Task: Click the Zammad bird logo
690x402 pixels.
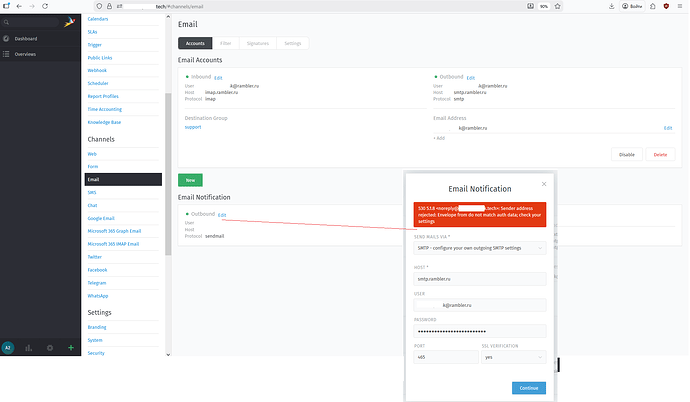Action: click(x=67, y=19)
